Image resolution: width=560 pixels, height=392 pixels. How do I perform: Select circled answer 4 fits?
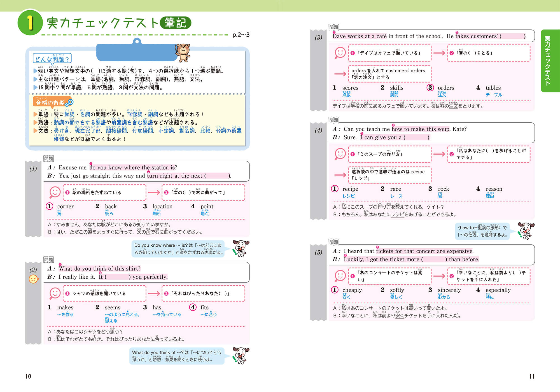(199, 307)
